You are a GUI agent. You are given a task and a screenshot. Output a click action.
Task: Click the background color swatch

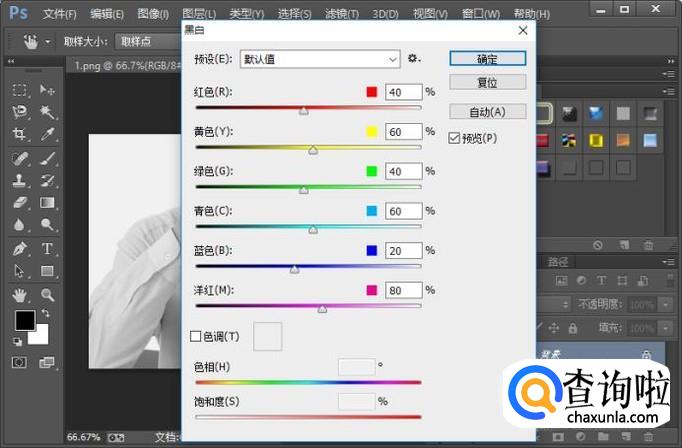pos(41,338)
